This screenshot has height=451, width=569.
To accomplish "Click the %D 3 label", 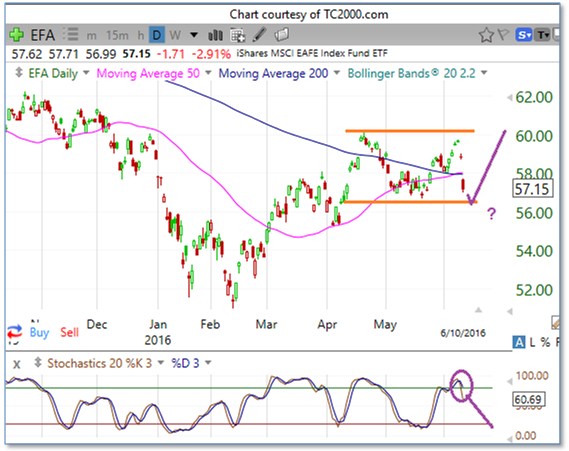I will [185, 363].
